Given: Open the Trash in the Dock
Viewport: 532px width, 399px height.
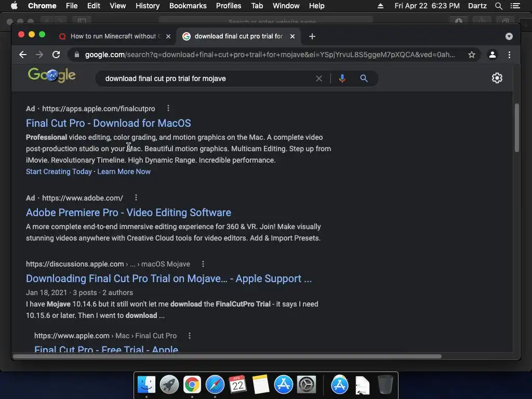Looking at the screenshot, I should 385,385.
